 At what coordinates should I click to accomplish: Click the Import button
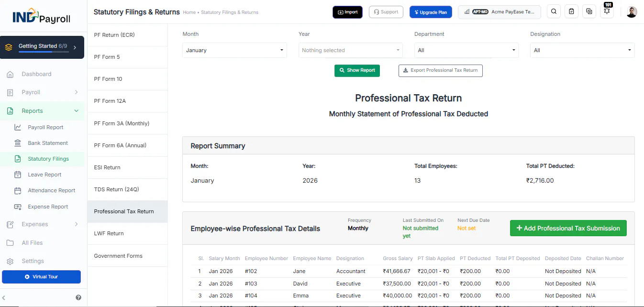(347, 12)
